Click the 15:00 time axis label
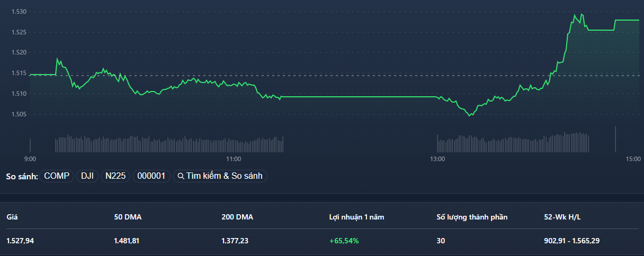The height and width of the screenshot is (256, 644). (632, 159)
